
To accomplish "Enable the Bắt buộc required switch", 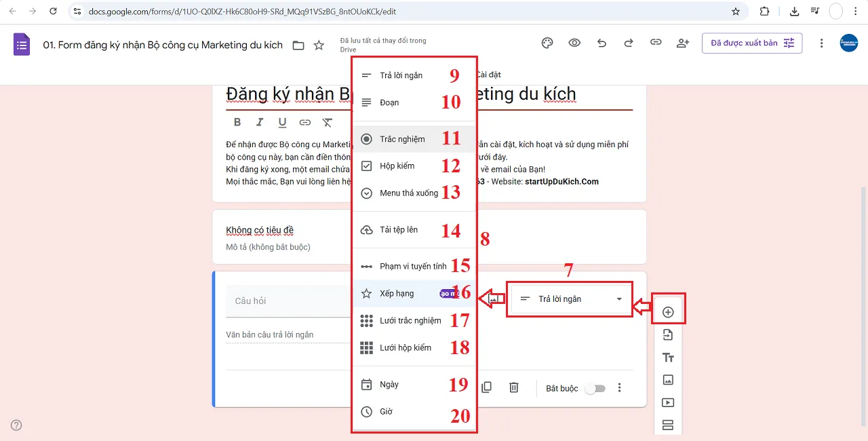I will click(596, 387).
